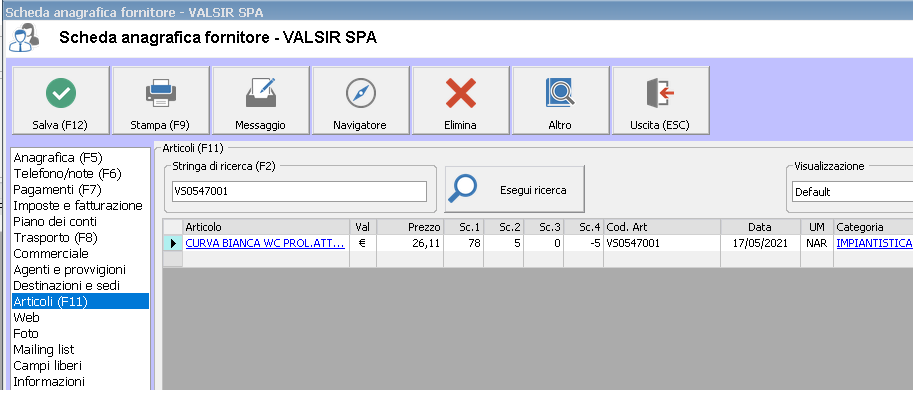Sort by the Prezzo column header
Viewport: 913px width, 400px height.
point(410,227)
